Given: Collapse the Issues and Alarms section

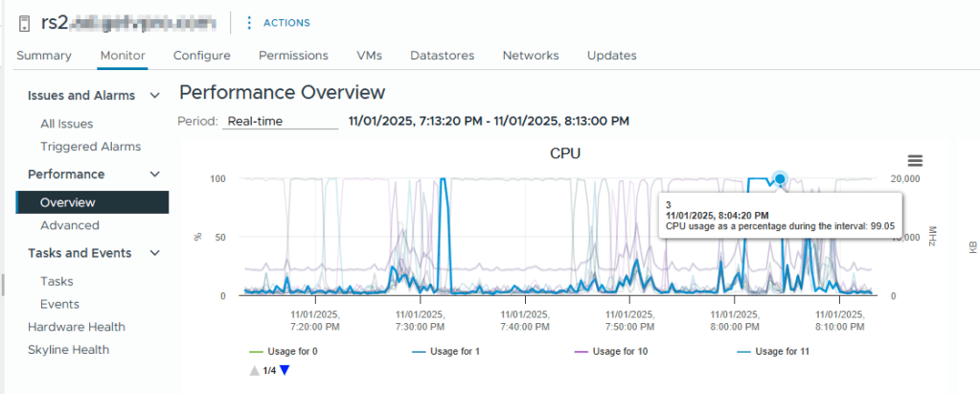Looking at the screenshot, I should click(155, 96).
